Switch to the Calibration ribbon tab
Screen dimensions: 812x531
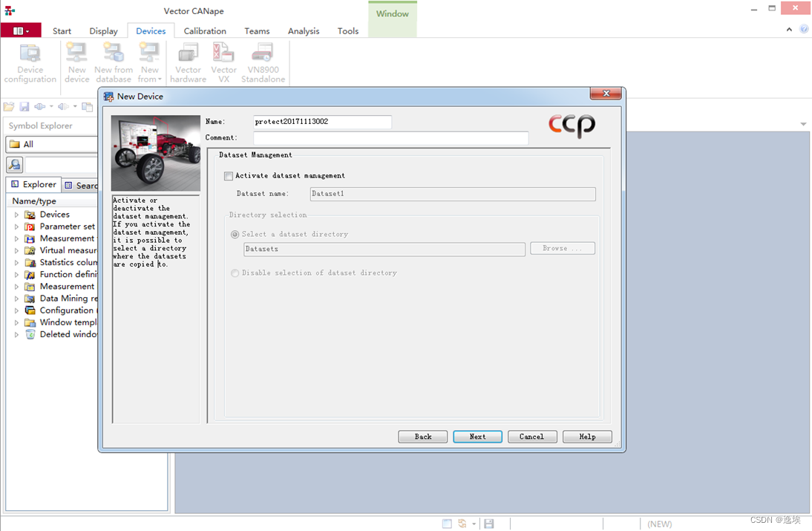(205, 31)
